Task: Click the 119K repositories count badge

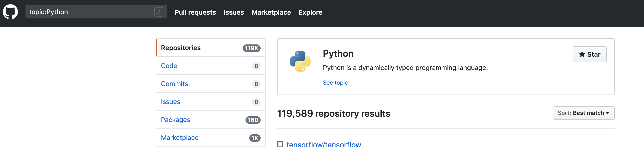Action: tap(251, 48)
